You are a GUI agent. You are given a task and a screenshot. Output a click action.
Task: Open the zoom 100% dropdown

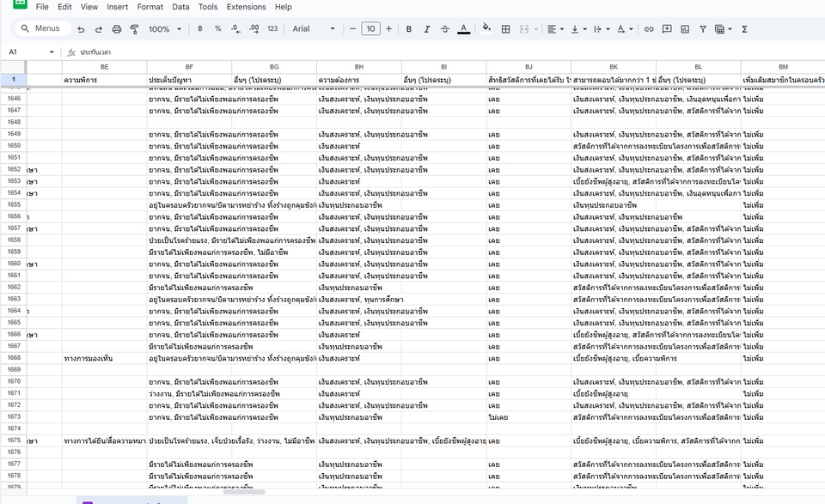[x=165, y=28]
